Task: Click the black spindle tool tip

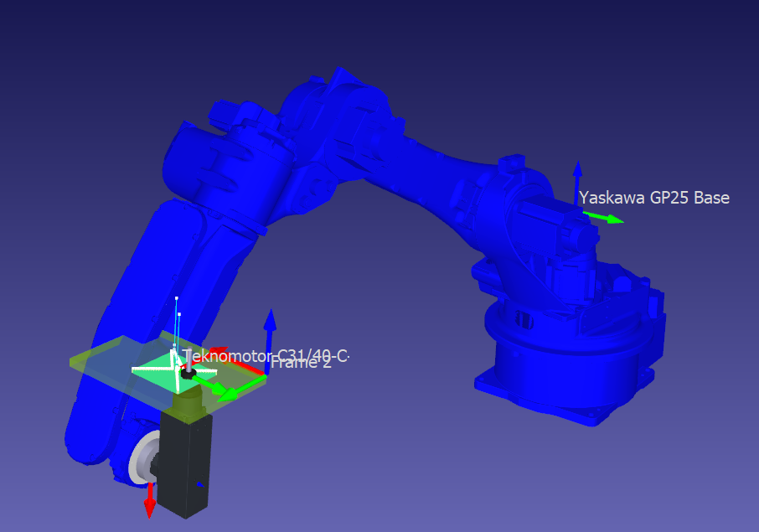Action: pos(188,374)
